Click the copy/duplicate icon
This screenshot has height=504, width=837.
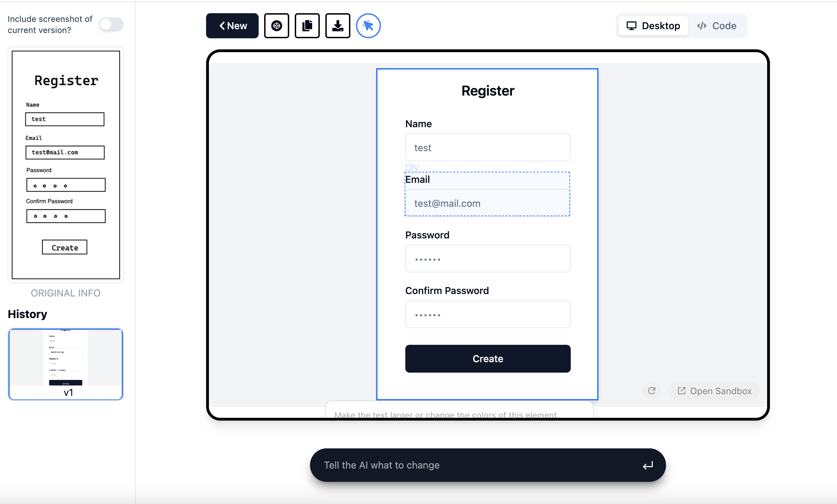click(307, 25)
